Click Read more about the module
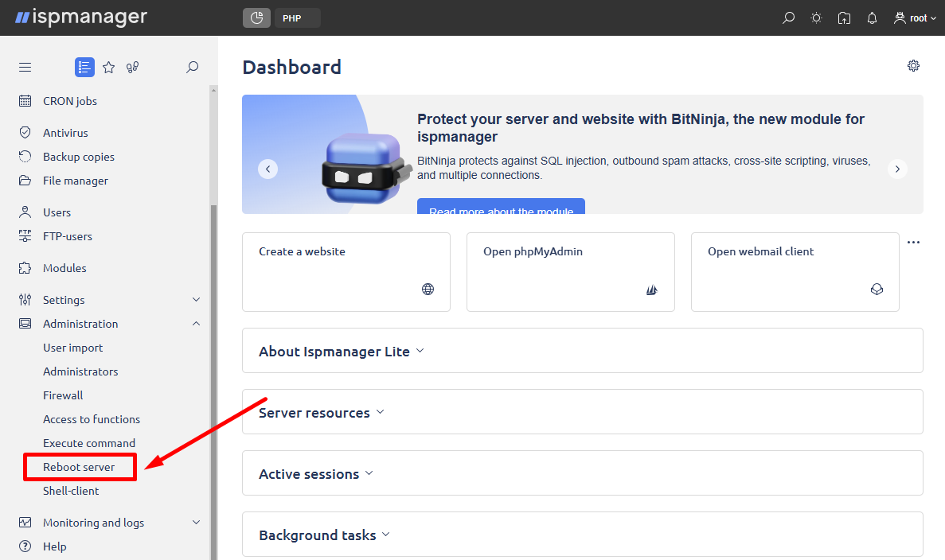Screen dimensions: 945x560 click(501, 207)
